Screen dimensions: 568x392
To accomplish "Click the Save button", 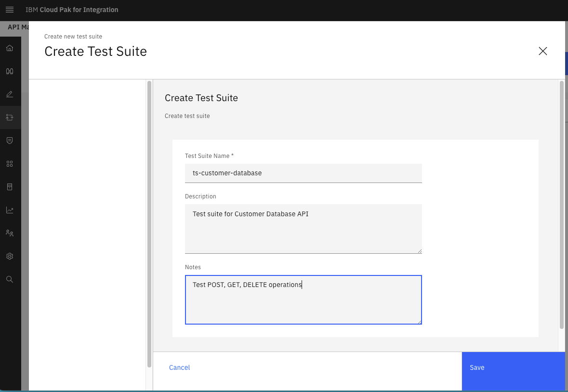I will 513,367.
